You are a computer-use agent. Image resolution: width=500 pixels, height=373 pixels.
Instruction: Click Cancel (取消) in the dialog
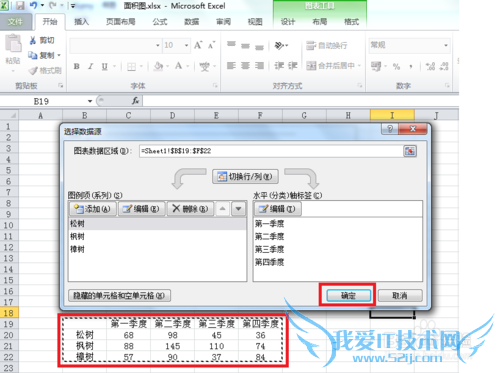coord(400,295)
